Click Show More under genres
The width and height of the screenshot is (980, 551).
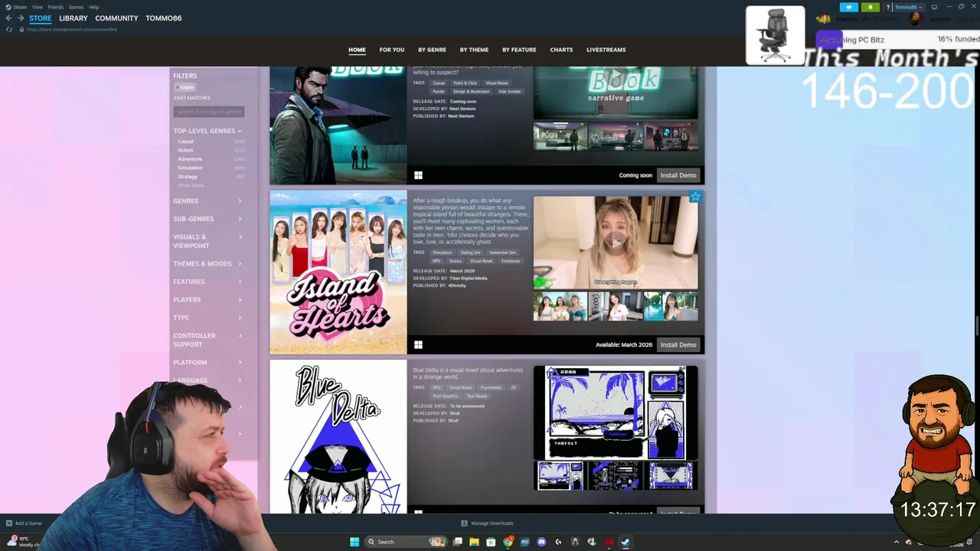coord(191,185)
